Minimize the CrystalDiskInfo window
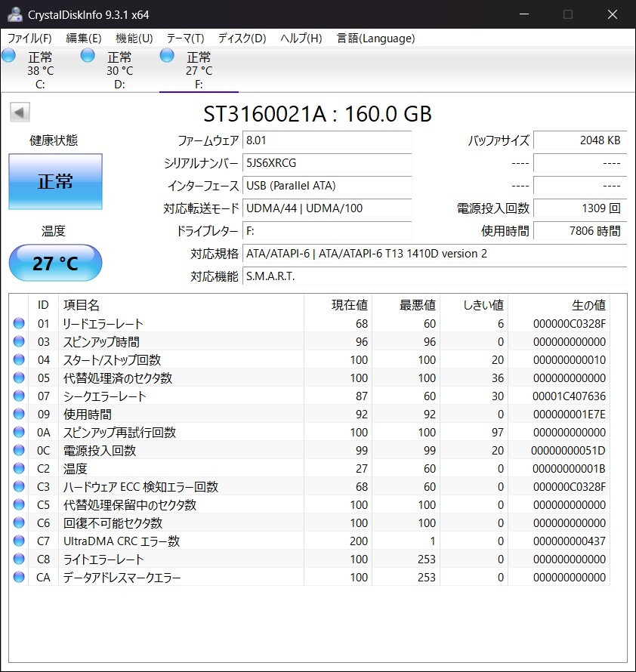The width and height of the screenshot is (636, 672). (523, 14)
